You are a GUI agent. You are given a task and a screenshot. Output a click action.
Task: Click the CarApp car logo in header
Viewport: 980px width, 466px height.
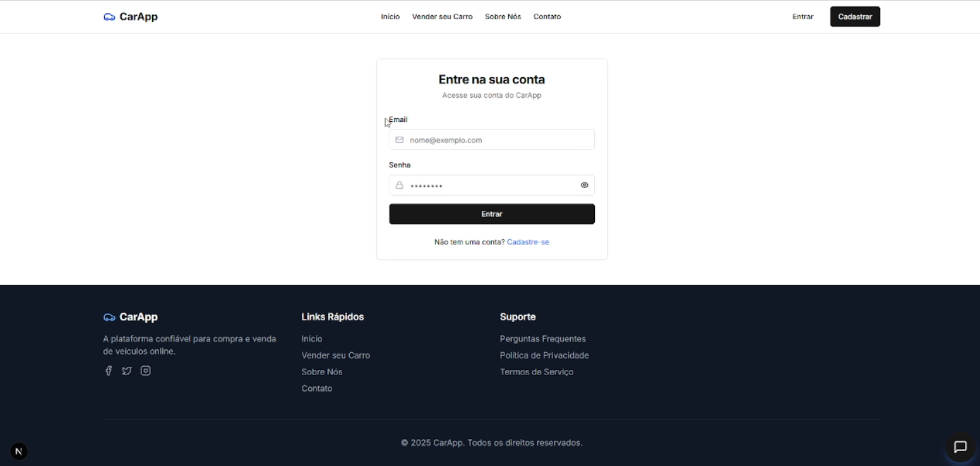[x=109, y=17]
